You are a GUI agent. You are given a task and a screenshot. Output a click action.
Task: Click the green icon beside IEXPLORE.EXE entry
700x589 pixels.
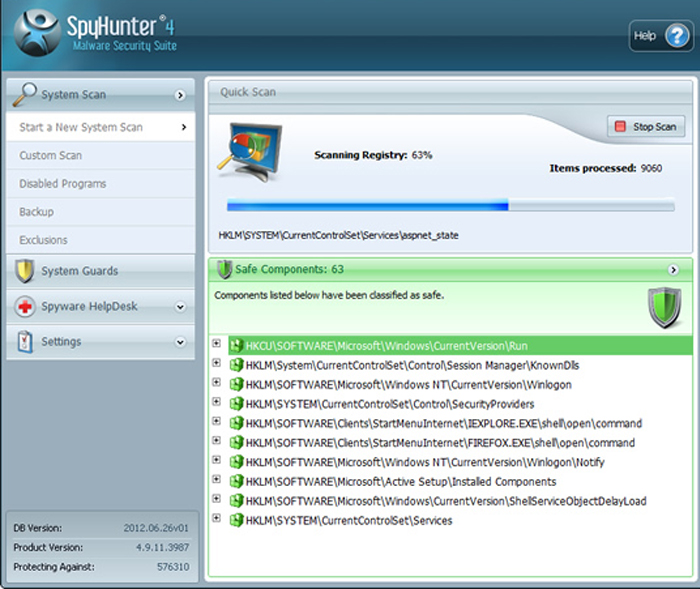236,423
